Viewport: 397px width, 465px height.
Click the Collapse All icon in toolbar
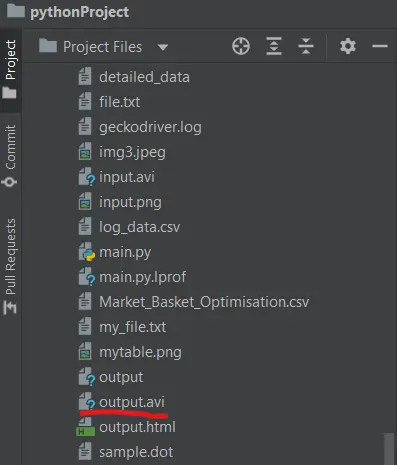[306, 46]
